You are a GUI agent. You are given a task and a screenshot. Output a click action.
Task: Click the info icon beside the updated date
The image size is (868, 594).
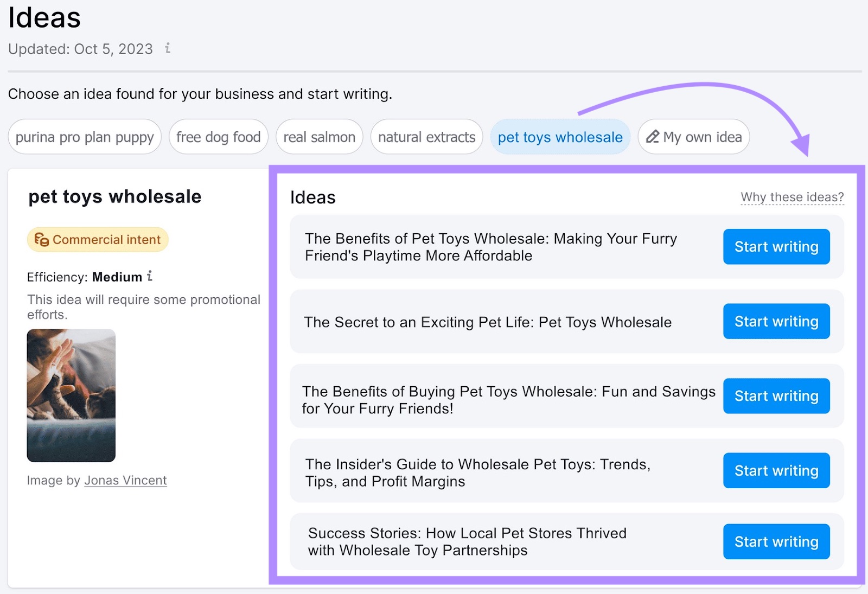click(x=168, y=48)
